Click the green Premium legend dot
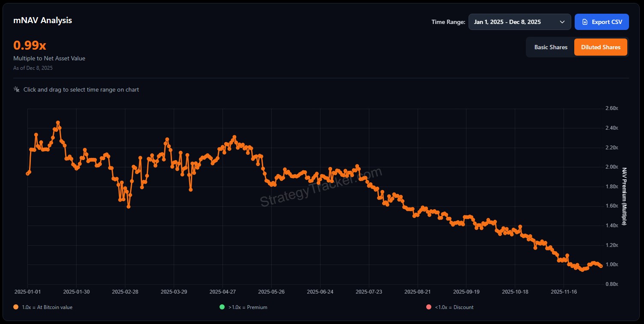 (222, 307)
